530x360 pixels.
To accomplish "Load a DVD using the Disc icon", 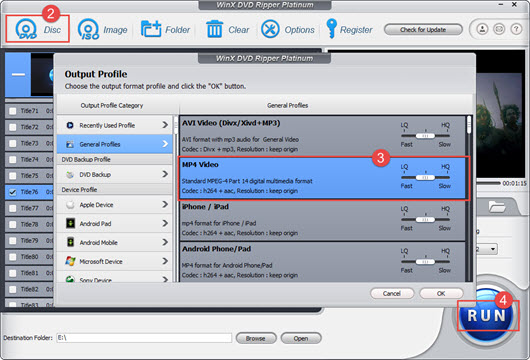I will pyautogui.click(x=26, y=29).
